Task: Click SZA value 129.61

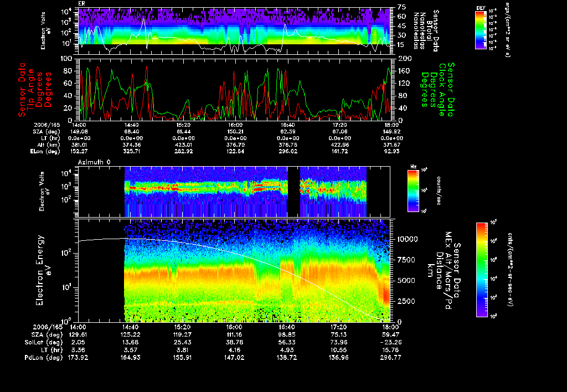Action: (78, 334)
